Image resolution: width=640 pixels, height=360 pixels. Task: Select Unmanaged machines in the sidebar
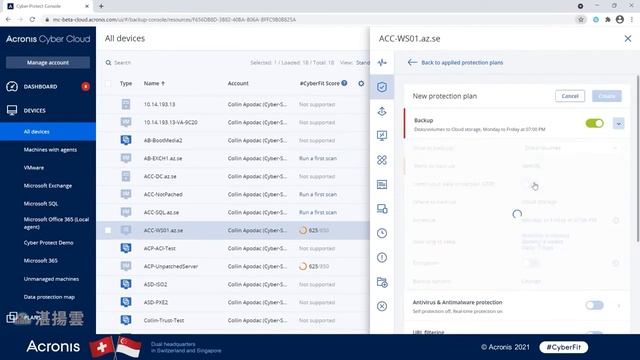[x=51, y=279]
